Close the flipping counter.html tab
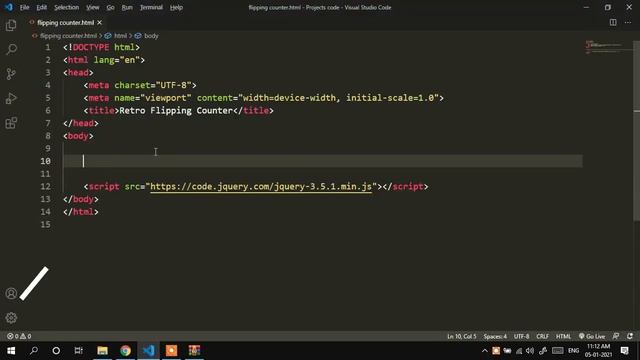Screen dimensions: 640x360 coord(100,23)
